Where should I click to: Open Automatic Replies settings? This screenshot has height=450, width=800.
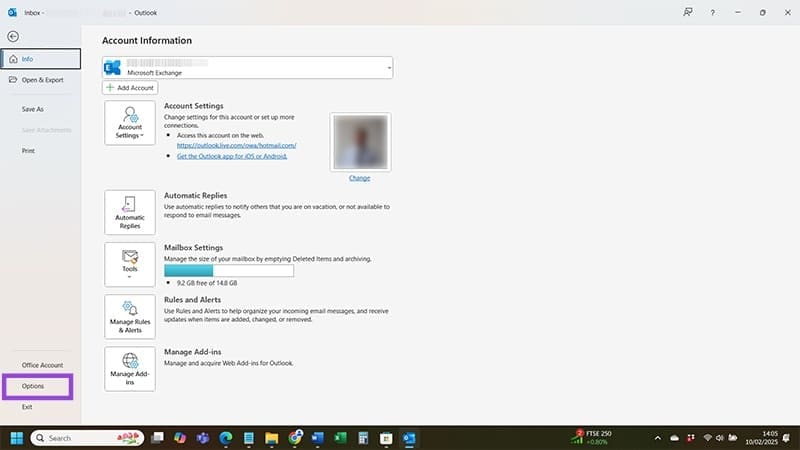pyautogui.click(x=130, y=212)
